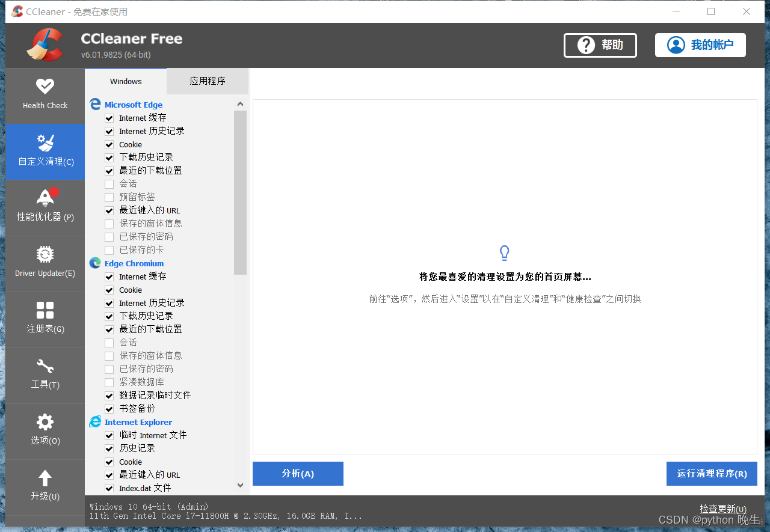Enable 紧凑数据库 checkbox
The width and height of the screenshot is (770, 532).
pyautogui.click(x=109, y=382)
